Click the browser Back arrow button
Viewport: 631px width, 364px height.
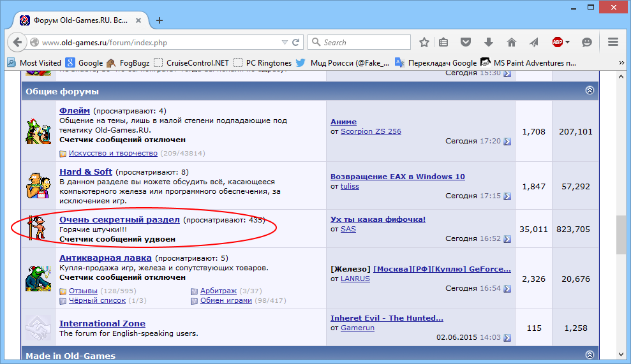tap(17, 42)
